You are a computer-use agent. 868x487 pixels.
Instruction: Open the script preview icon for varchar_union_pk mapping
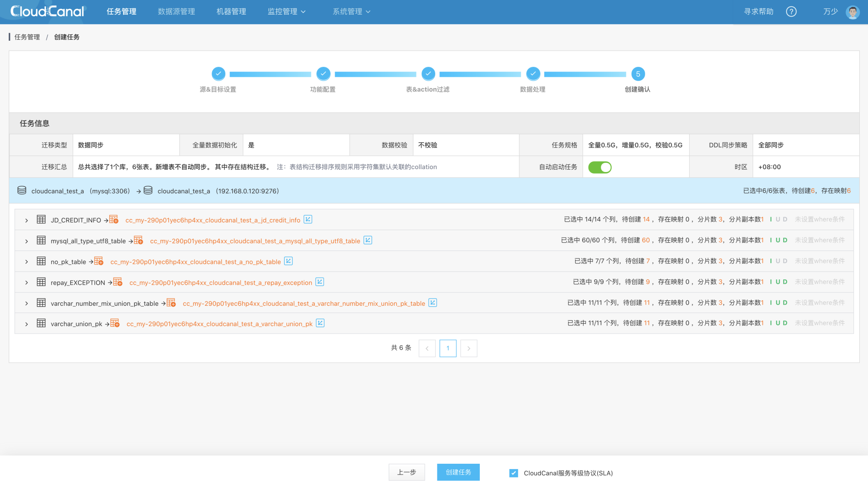click(x=320, y=323)
